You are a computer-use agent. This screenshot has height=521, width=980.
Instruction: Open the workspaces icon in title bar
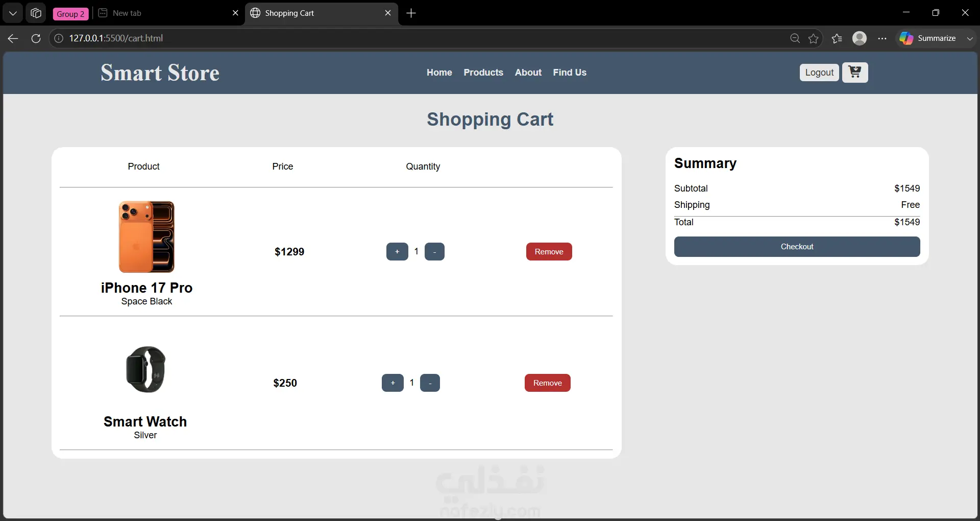pyautogui.click(x=36, y=13)
